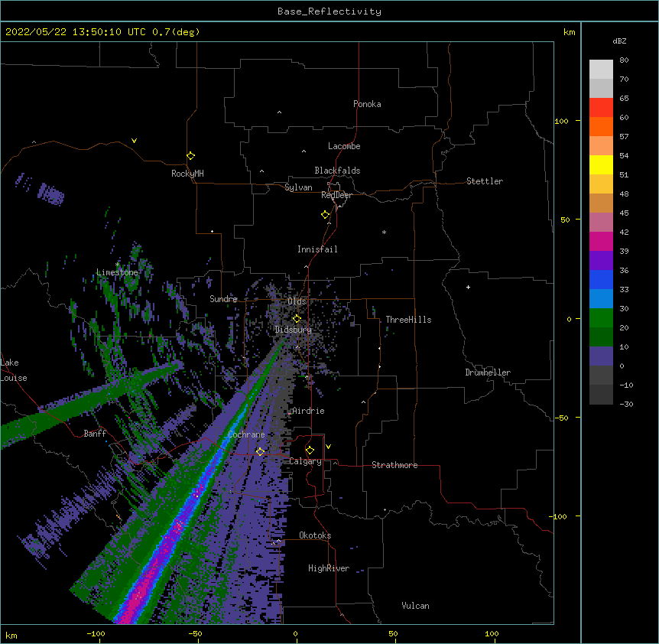Click the 50 tick on the right axis
Screen dimensions: 659x644
click(565, 220)
